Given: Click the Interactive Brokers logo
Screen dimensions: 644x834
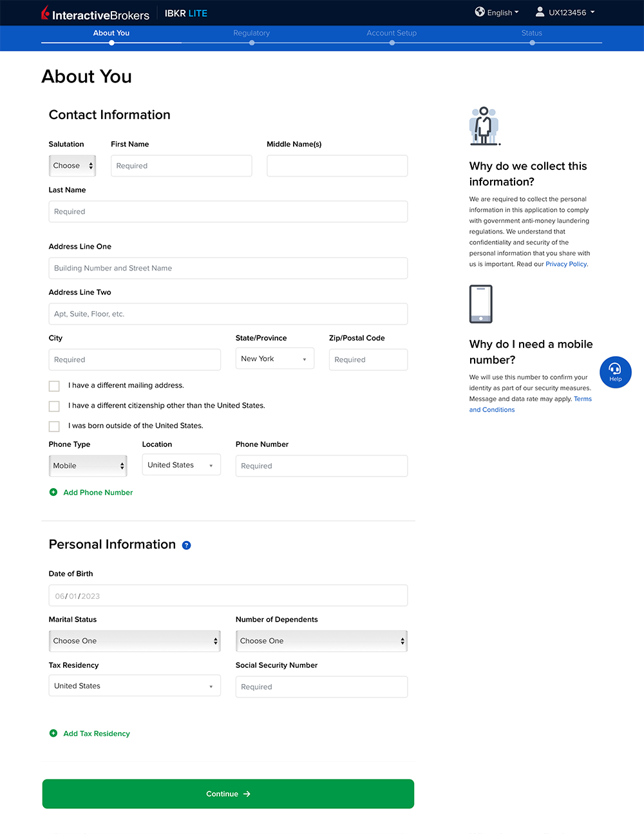Looking at the screenshot, I should pos(95,14).
